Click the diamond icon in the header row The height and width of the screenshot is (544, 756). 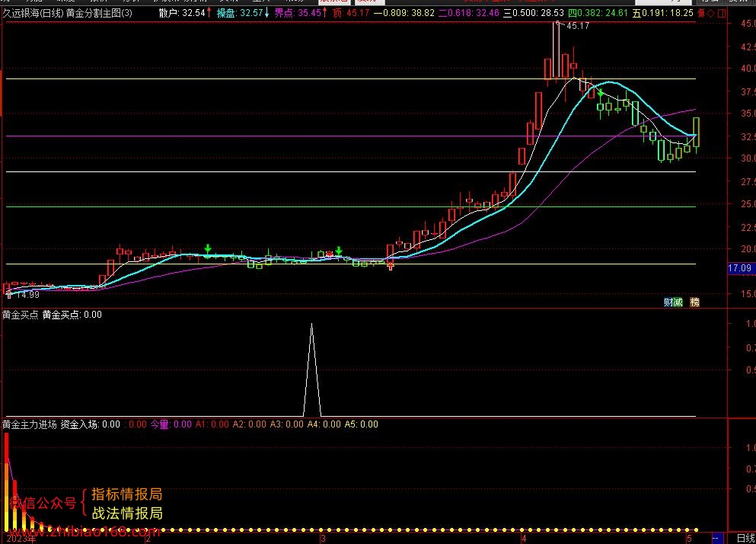[x=711, y=13]
